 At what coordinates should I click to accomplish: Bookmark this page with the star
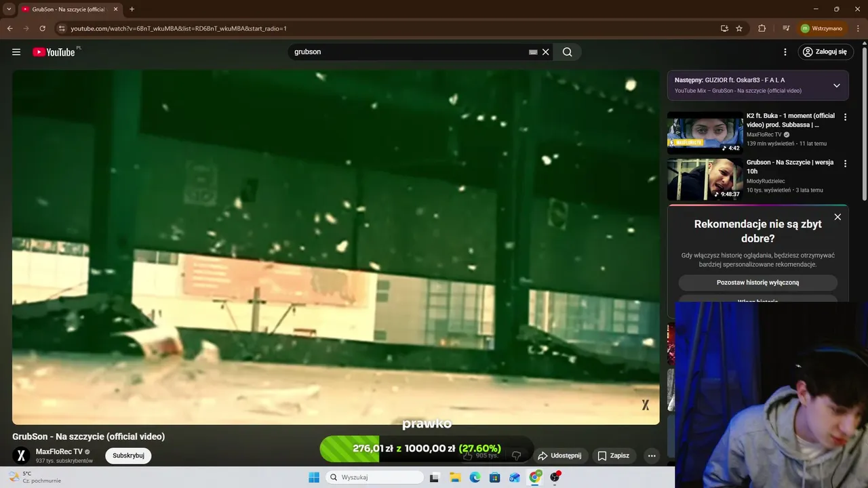[x=739, y=28]
